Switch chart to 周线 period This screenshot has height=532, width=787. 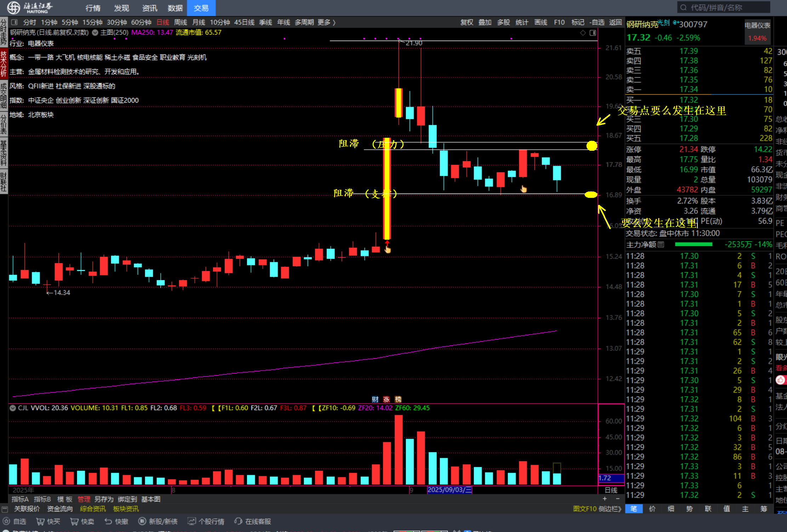click(181, 22)
